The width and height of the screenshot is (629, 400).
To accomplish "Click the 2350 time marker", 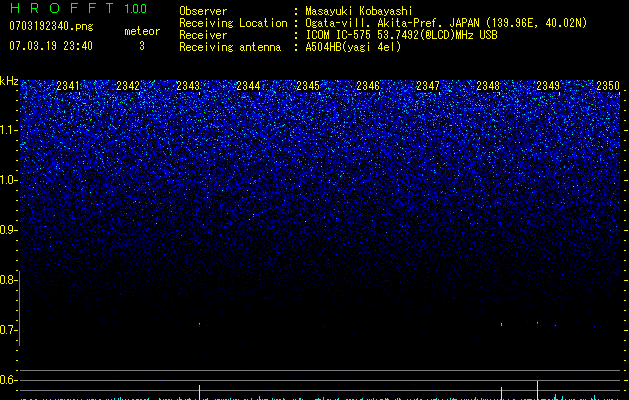I will [608, 85].
